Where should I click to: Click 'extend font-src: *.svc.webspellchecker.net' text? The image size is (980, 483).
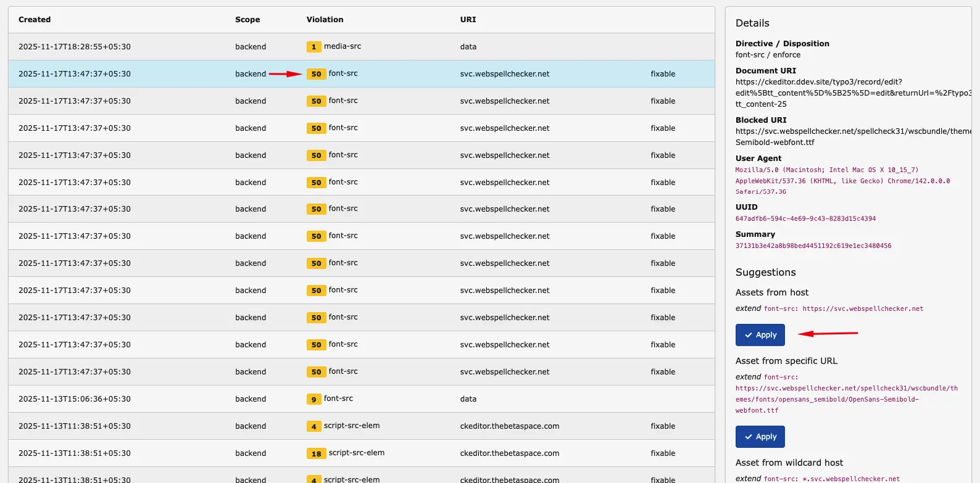click(818, 479)
